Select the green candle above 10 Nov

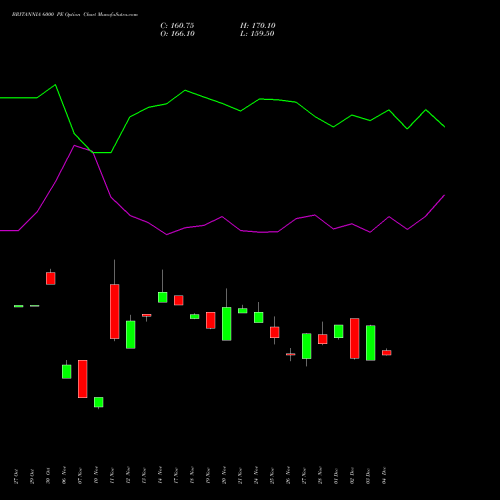pyautogui.click(x=99, y=402)
